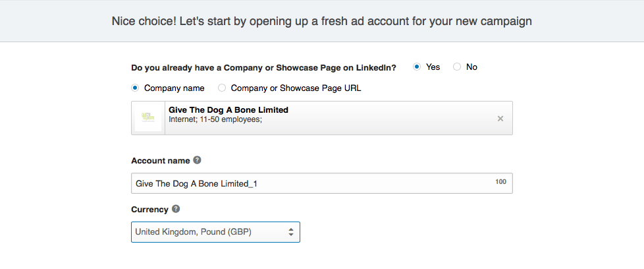Click the Give The Dog A Bone logo
This screenshot has width=644, height=269.
(x=148, y=118)
